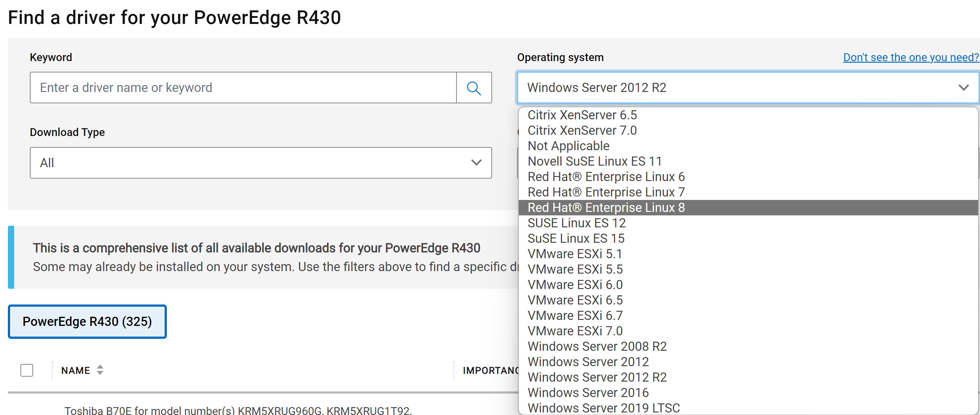Image resolution: width=980 pixels, height=415 pixels.
Task: Click PowerEdge R430 (325) tab button
Action: point(87,321)
